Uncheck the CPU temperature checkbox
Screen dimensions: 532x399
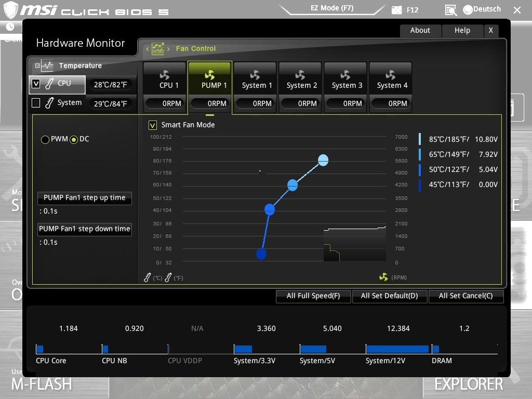point(36,83)
